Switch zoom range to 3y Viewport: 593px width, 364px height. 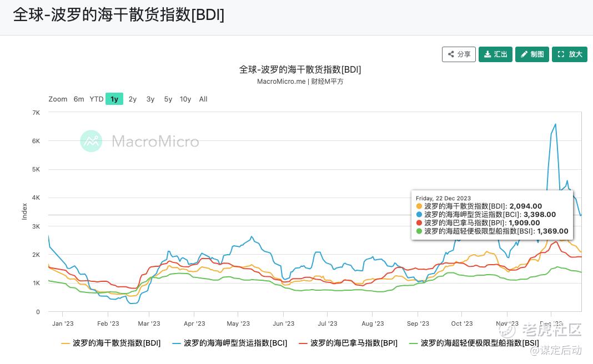[150, 99]
